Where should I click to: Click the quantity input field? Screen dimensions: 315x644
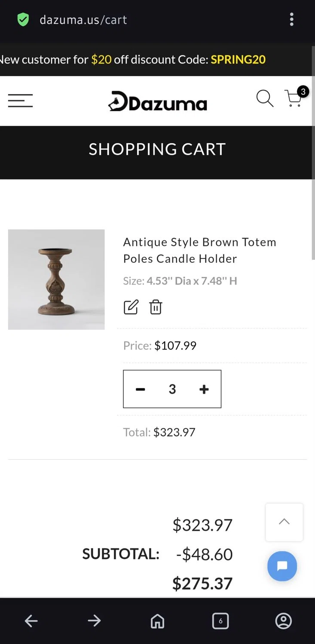click(x=172, y=389)
